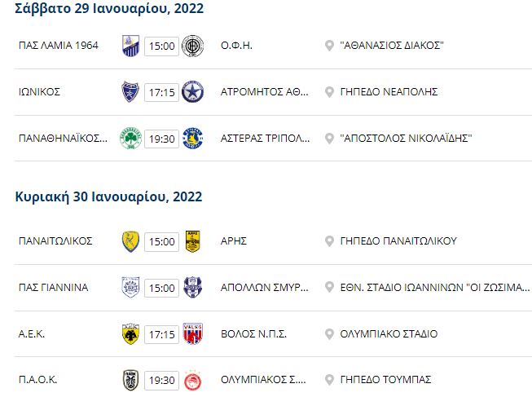The width and height of the screenshot is (532, 397).
Task: Click the Ατρόμητος round star logo
Action: click(193, 91)
